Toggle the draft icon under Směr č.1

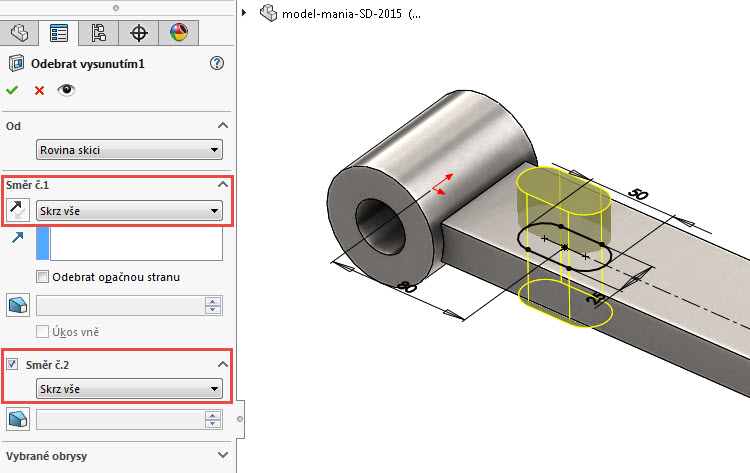point(17,305)
